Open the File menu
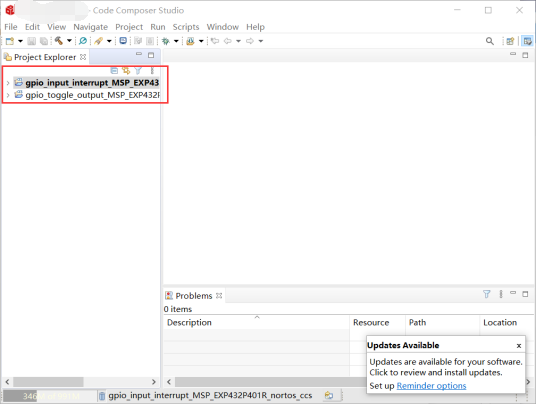 11,27
